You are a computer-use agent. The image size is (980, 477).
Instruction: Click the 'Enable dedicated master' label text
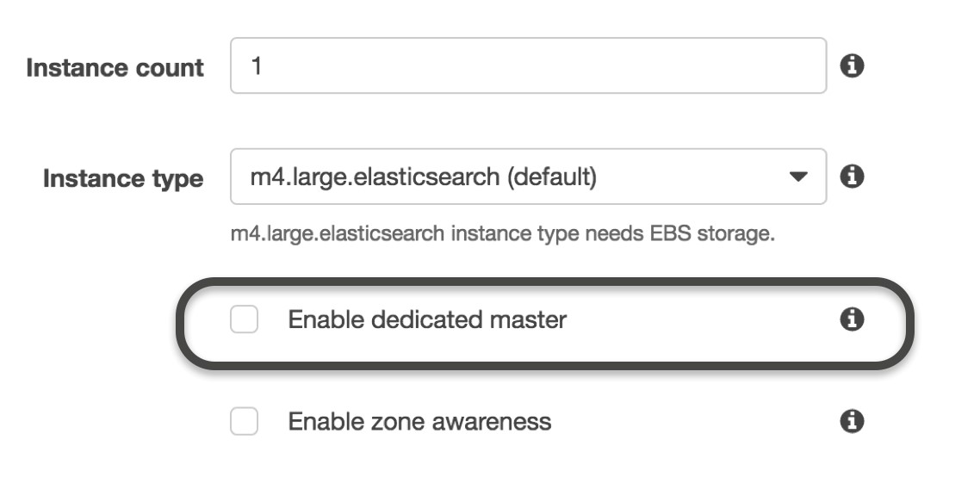pyautogui.click(x=427, y=319)
